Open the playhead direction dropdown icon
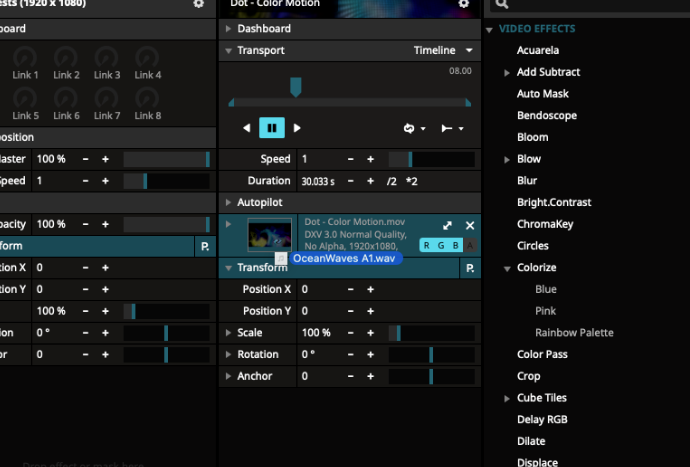 pos(453,128)
